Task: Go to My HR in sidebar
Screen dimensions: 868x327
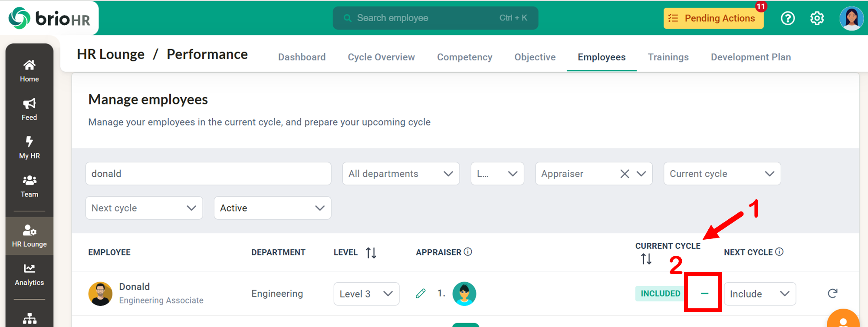Action: pyautogui.click(x=29, y=148)
